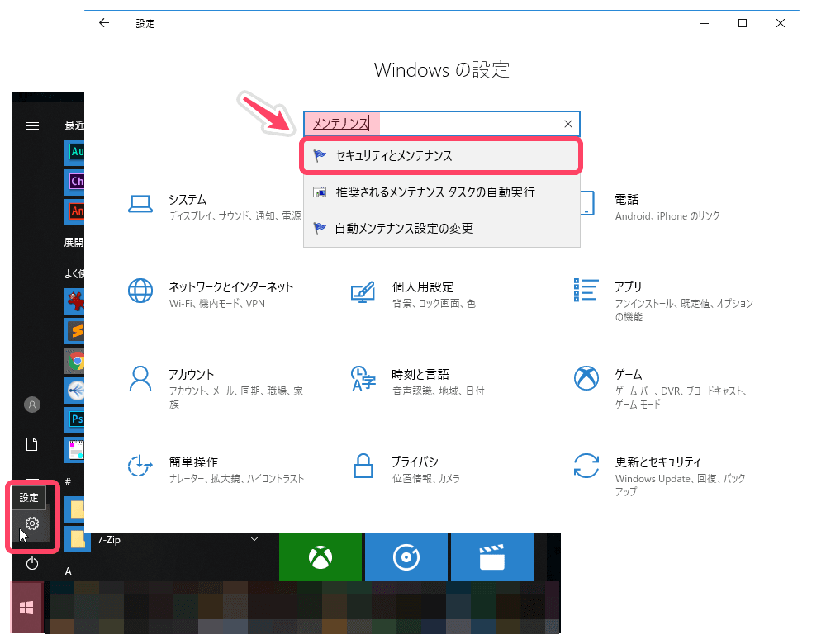Click the letter A header in app list
Image resolution: width=826 pixels, height=644 pixels.
coord(68,571)
